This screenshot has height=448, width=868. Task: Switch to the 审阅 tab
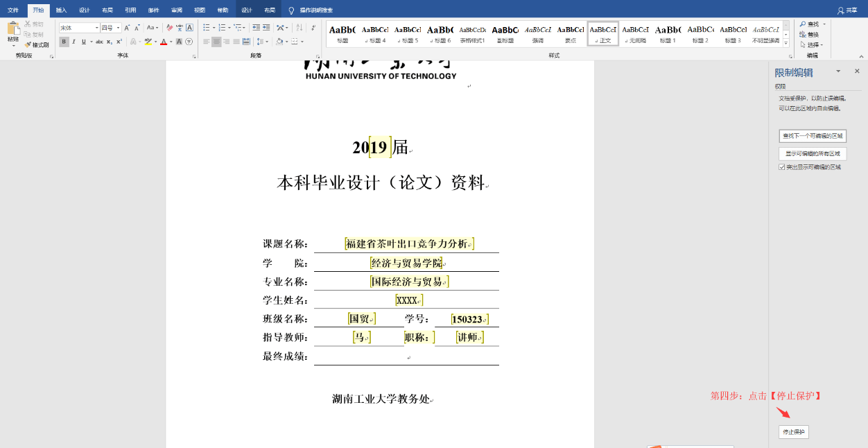click(x=177, y=10)
